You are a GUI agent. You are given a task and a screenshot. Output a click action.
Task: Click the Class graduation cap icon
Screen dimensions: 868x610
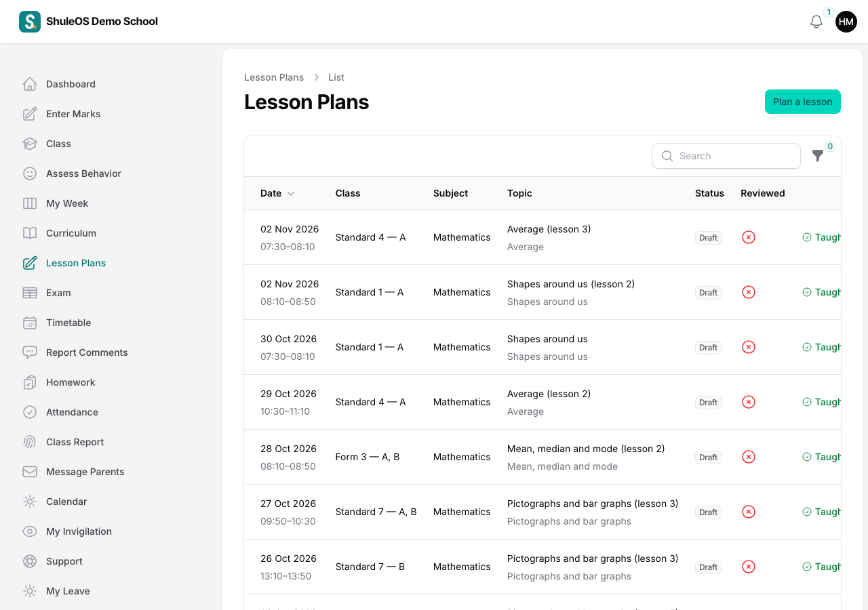click(x=30, y=144)
